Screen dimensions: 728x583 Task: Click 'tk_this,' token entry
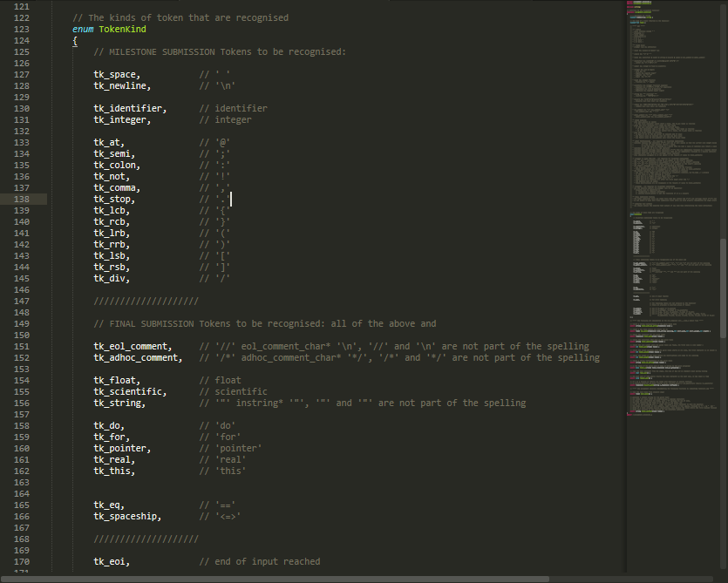(x=114, y=471)
